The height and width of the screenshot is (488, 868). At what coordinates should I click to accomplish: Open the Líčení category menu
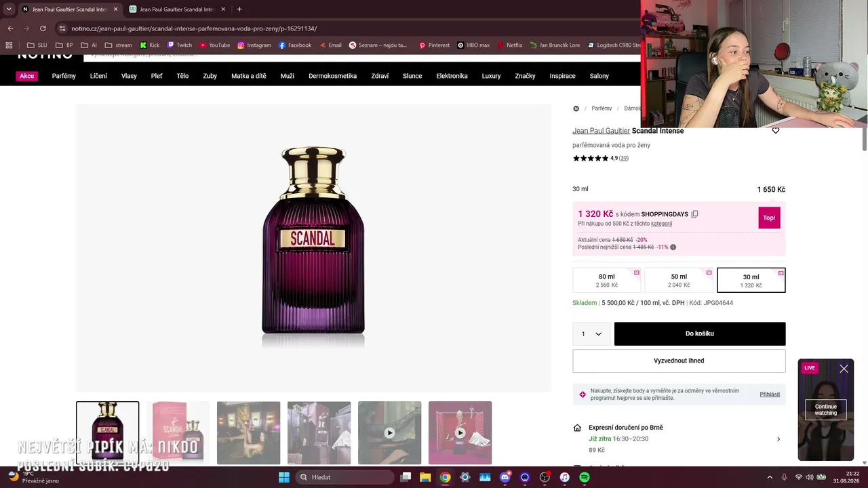[x=98, y=76]
